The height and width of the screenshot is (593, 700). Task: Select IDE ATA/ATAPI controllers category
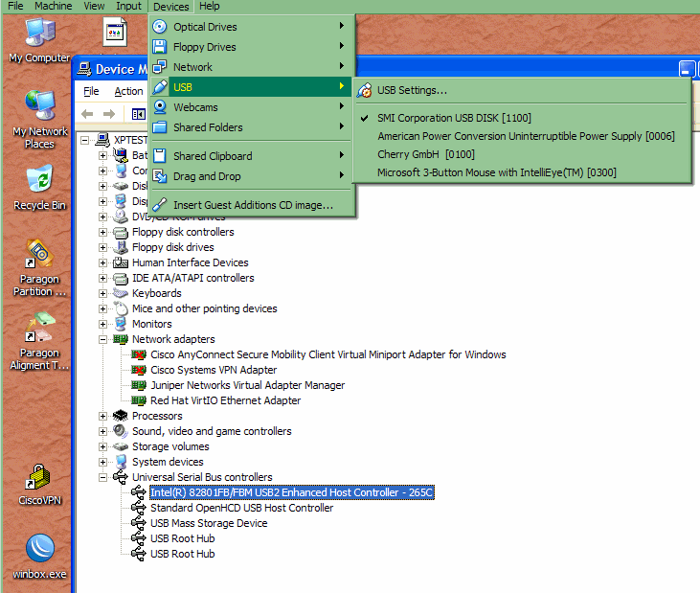(x=193, y=278)
